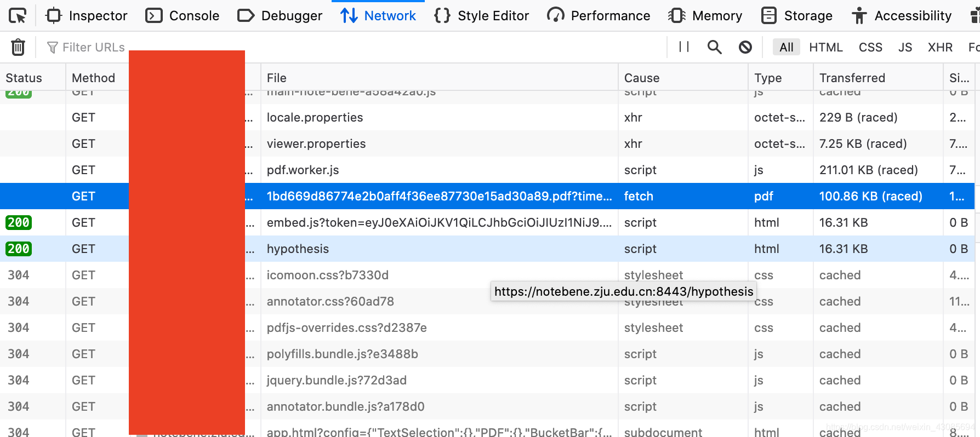Select the icomoon.css?b7330d request
Image resolution: width=980 pixels, height=437 pixels.
[x=487, y=275]
